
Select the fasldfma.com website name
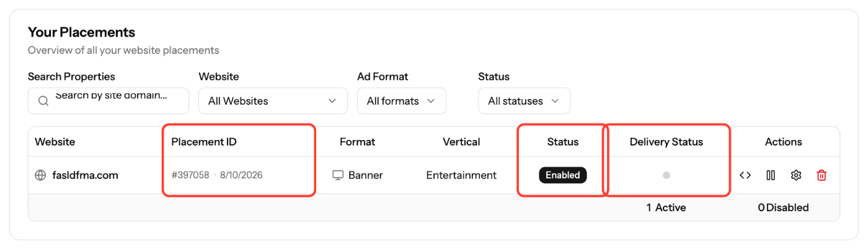[84, 175]
